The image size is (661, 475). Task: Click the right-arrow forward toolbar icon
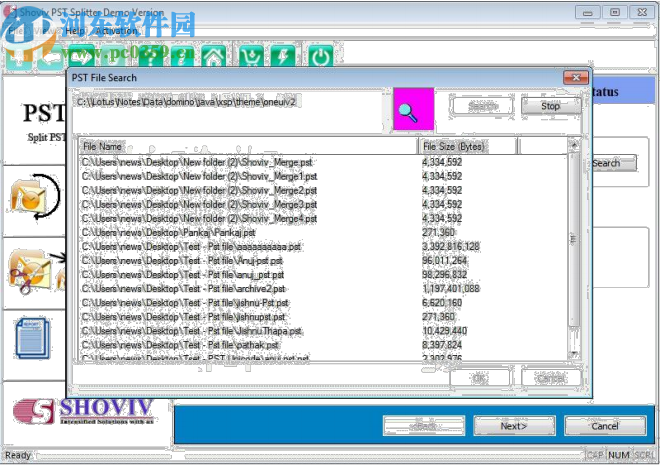tap(82, 56)
